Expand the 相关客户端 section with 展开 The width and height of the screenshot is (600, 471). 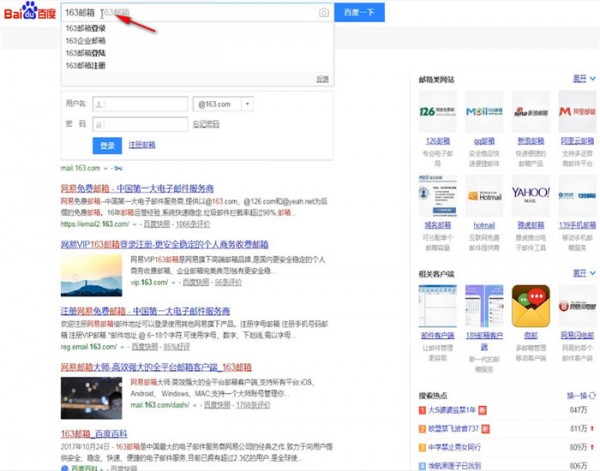[x=584, y=273]
